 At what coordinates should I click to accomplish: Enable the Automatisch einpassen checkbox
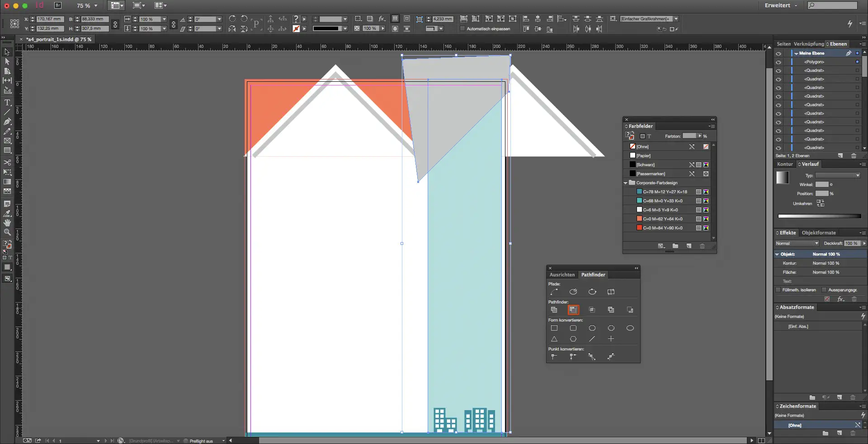[x=462, y=29]
